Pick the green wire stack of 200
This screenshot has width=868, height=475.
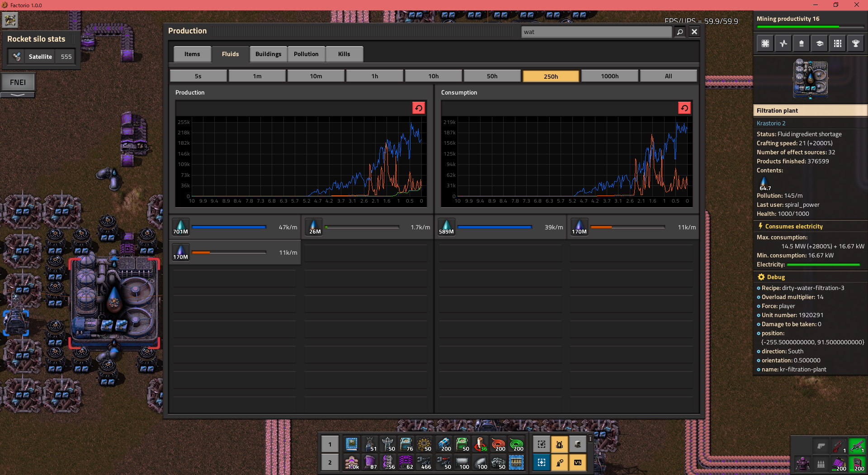click(516, 444)
